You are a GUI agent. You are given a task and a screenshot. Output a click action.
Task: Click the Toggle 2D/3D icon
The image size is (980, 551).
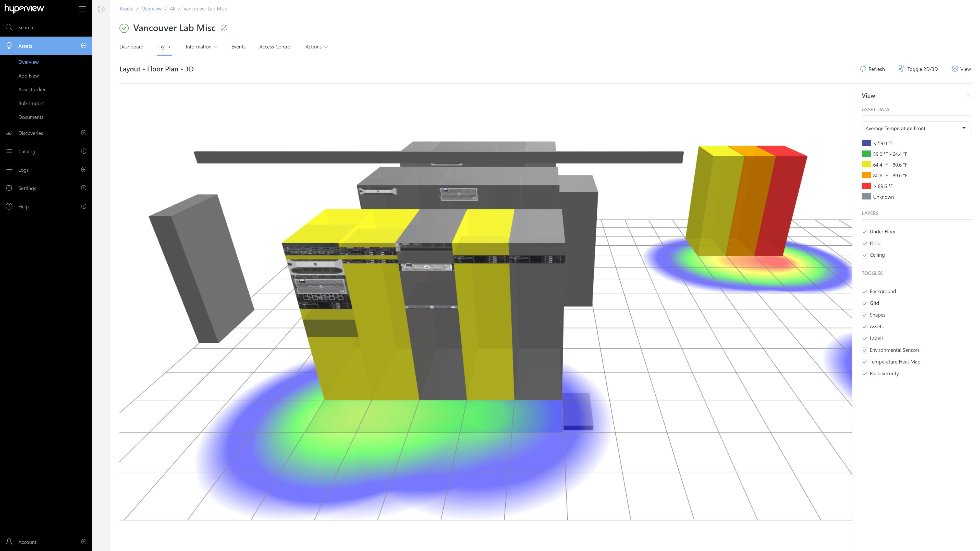pos(902,69)
